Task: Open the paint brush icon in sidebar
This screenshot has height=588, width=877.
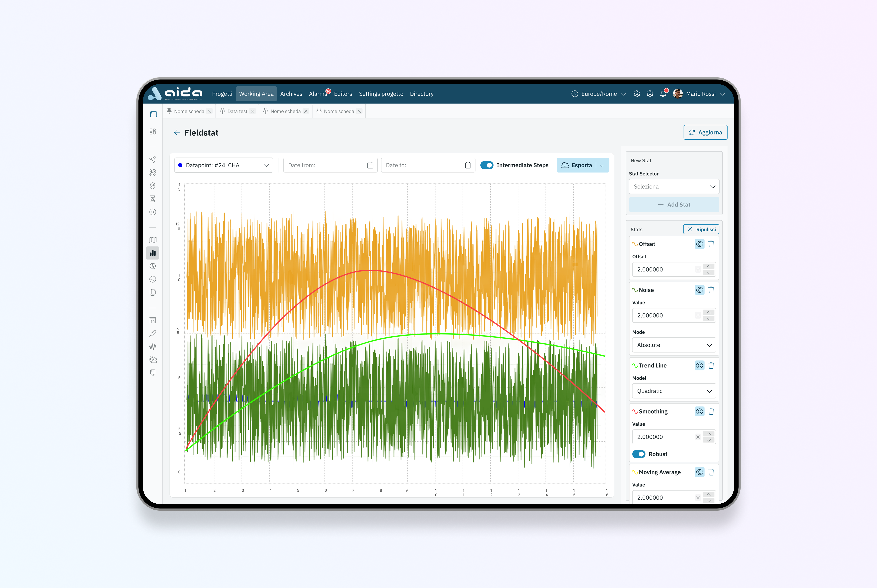Action: coord(153,373)
